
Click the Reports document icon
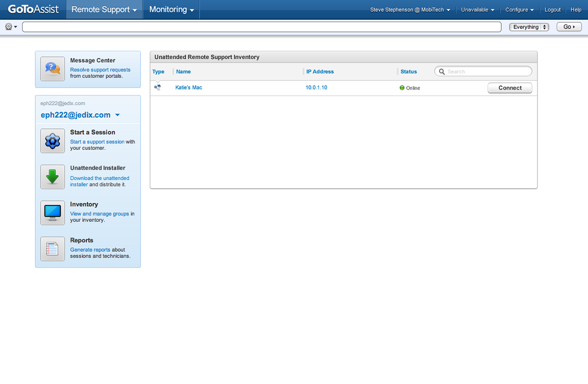[x=52, y=249]
